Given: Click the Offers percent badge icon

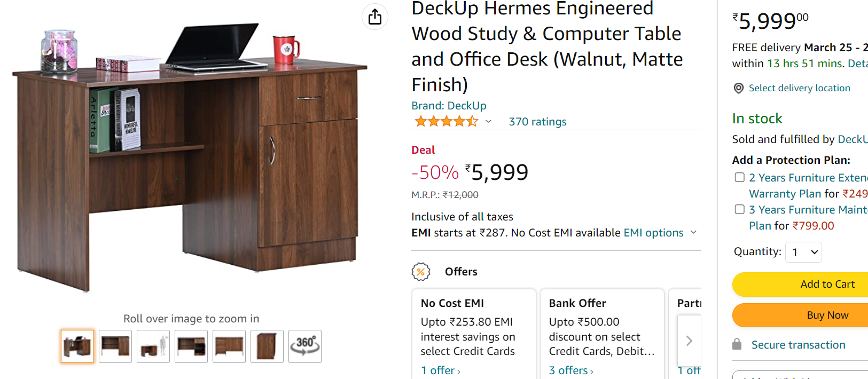Looking at the screenshot, I should pos(421,272).
